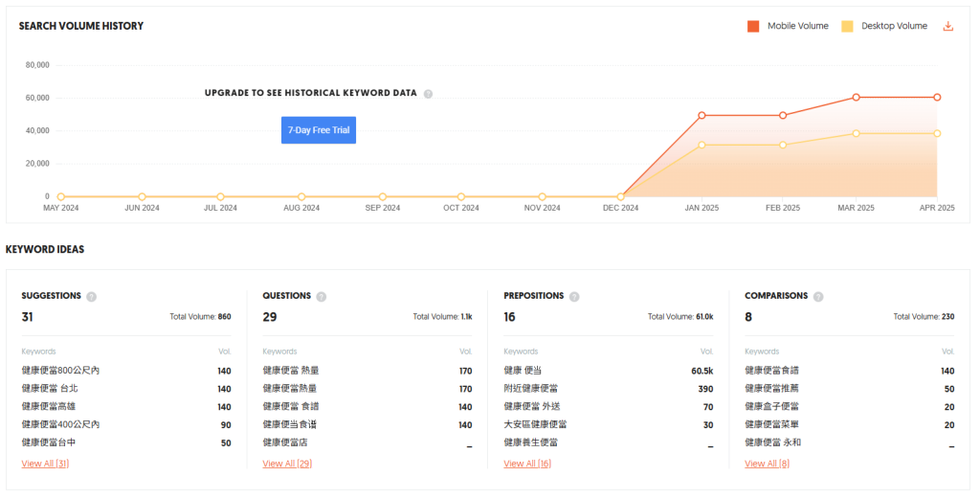The height and width of the screenshot is (499, 980).
Task: Click Desktop Volume legend label
Action: (x=895, y=26)
